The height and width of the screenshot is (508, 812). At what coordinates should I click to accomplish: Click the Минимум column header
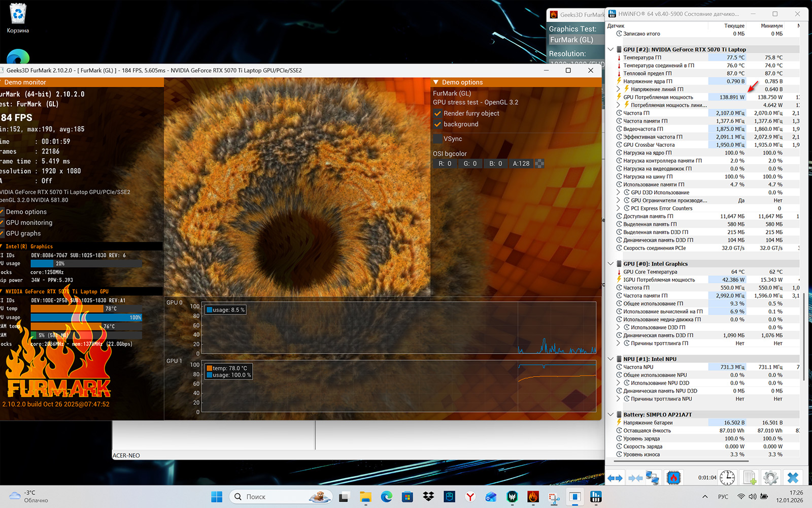click(771, 26)
